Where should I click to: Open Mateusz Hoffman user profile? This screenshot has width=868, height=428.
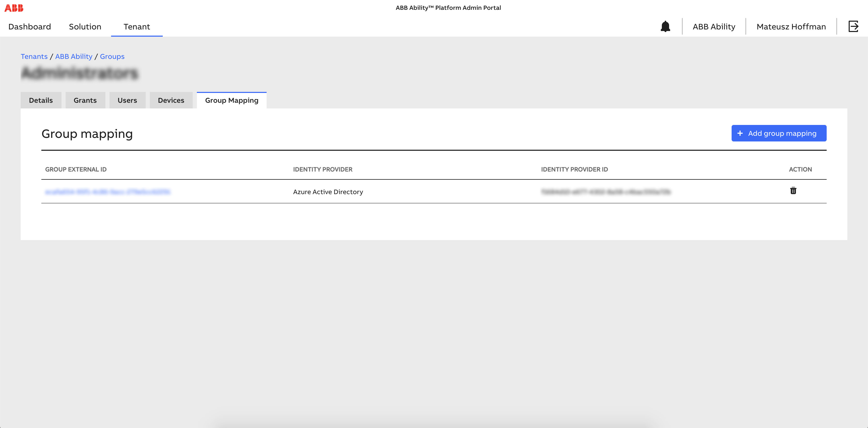[791, 27]
